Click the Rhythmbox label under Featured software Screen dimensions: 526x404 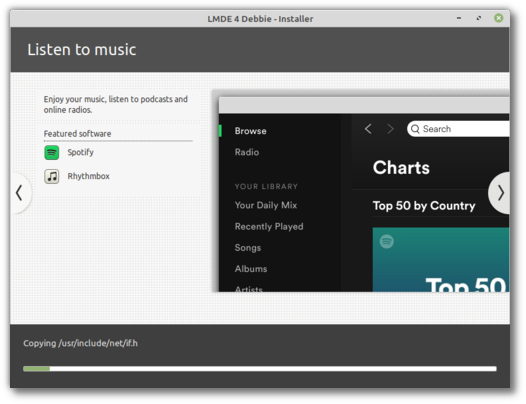click(x=89, y=176)
